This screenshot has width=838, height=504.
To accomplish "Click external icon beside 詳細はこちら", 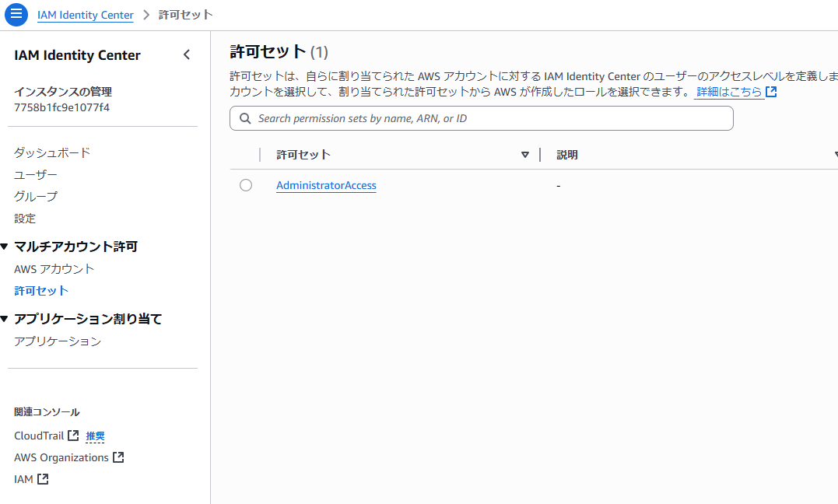I will pos(771,92).
